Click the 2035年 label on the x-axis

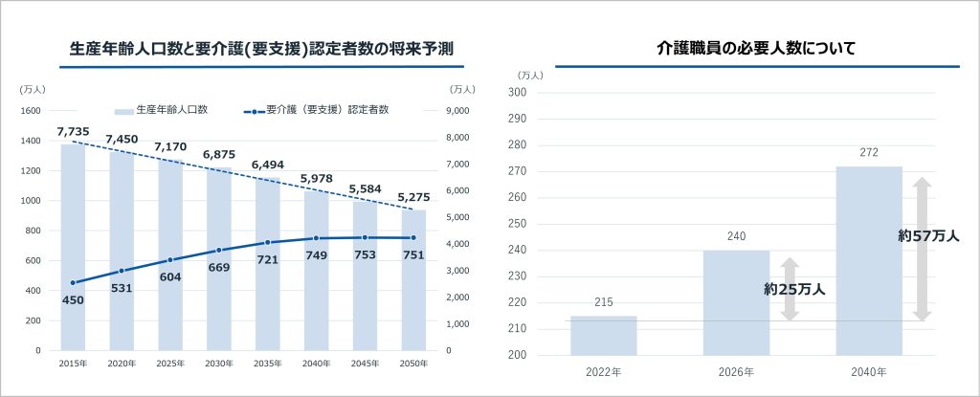[267, 364]
